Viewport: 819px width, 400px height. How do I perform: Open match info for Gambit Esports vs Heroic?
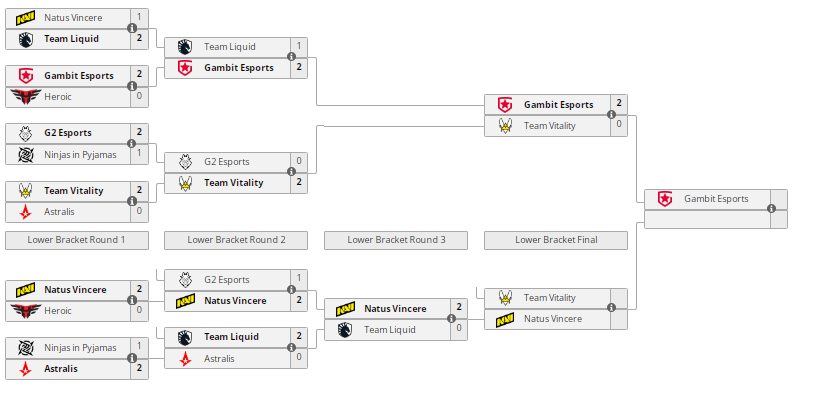coord(132,86)
